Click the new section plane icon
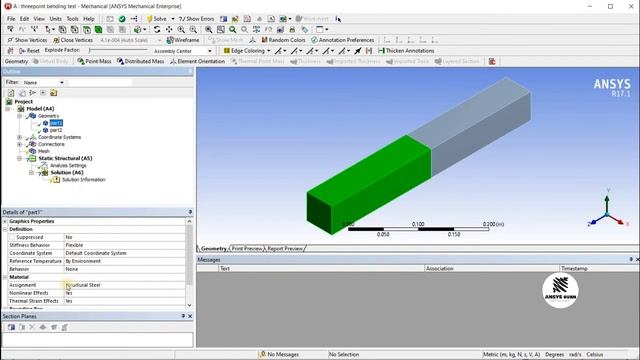The width and height of the screenshot is (640, 360). [11, 327]
